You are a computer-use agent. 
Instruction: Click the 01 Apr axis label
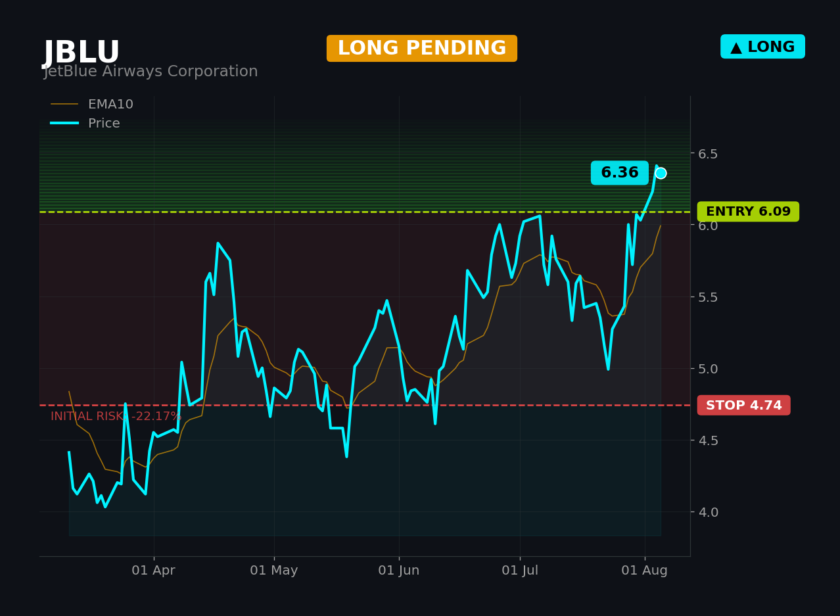point(153,571)
